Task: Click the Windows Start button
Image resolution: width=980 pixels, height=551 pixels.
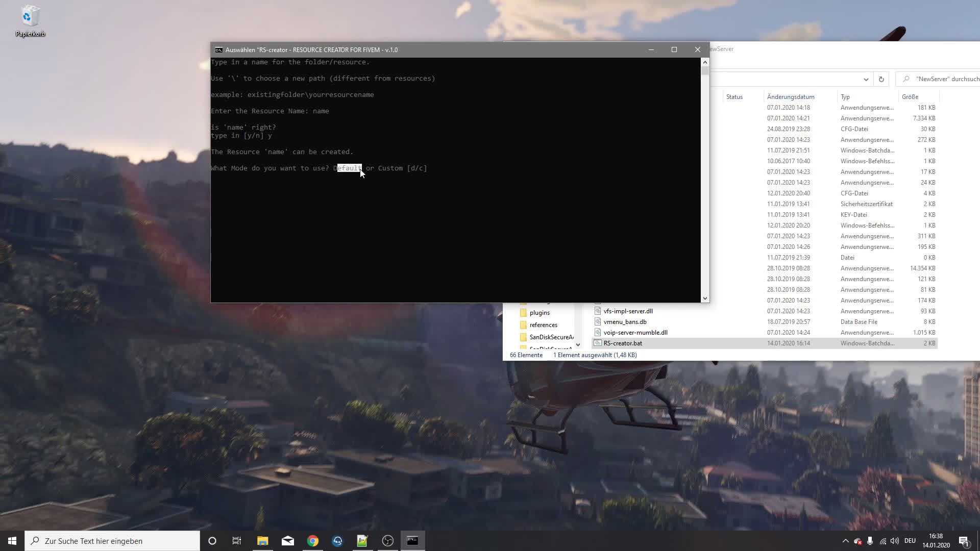Action: (12, 541)
